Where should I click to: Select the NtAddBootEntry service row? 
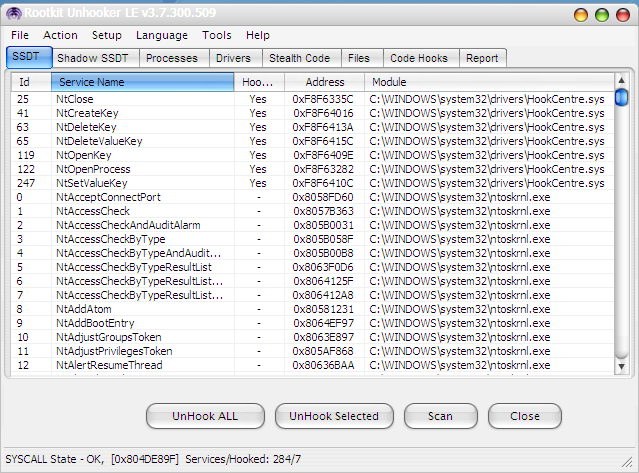[x=312, y=323]
